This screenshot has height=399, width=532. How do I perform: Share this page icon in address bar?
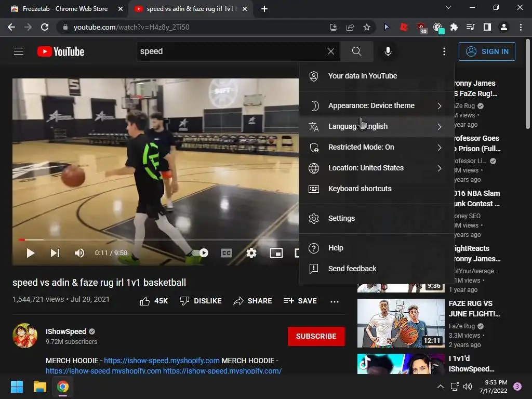coord(350,27)
